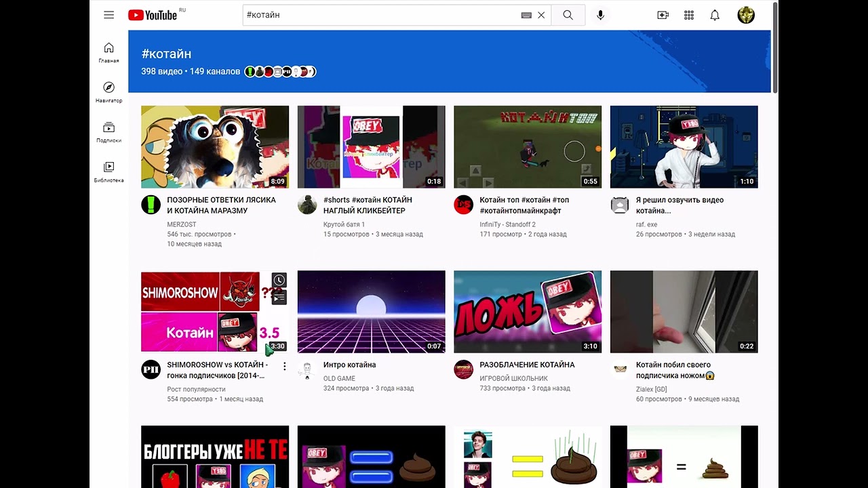This screenshot has height=488, width=868.
Task: Play ПОЗОРНЫЕ ОТВЕТКИ ЛЯСИКА thumbnail
Action: coord(215,147)
